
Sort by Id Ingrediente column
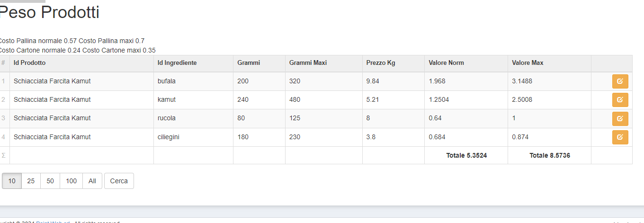click(x=177, y=63)
